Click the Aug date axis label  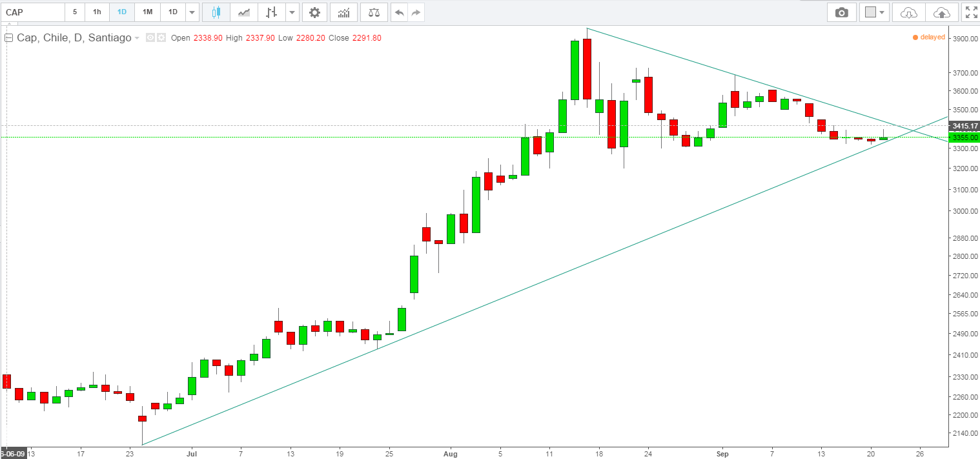point(451,453)
